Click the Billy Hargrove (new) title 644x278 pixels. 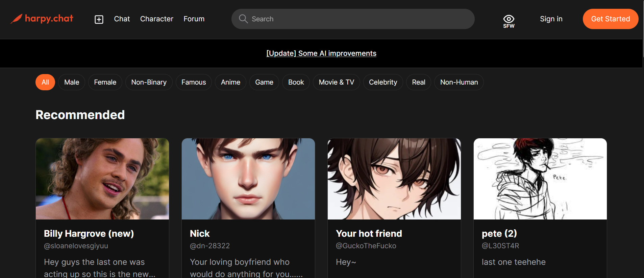[89, 234]
